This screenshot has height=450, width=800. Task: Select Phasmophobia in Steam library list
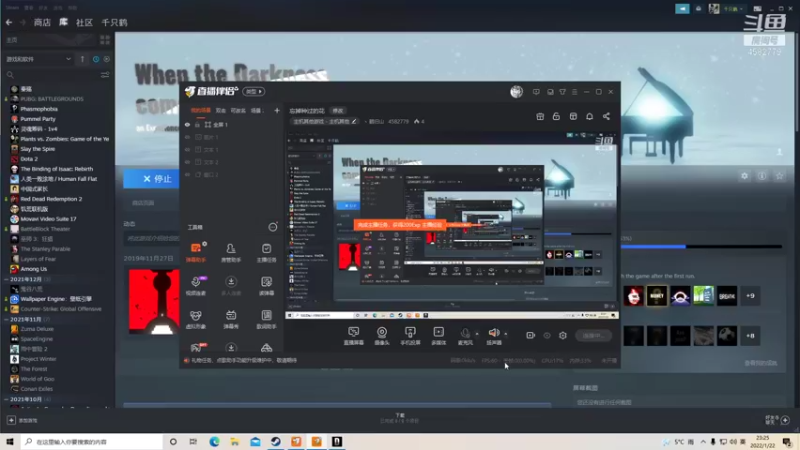(39, 109)
